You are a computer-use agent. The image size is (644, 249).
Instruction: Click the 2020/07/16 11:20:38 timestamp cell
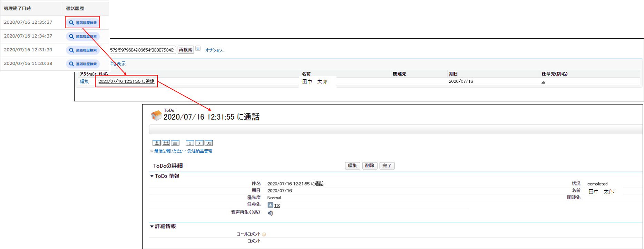coord(28,64)
